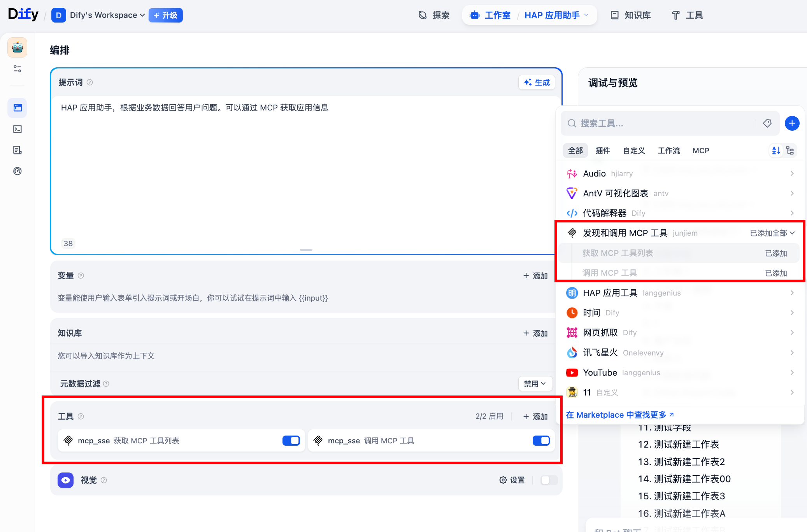
Task: Enable the 视觉 vision switch
Action: (549, 480)
